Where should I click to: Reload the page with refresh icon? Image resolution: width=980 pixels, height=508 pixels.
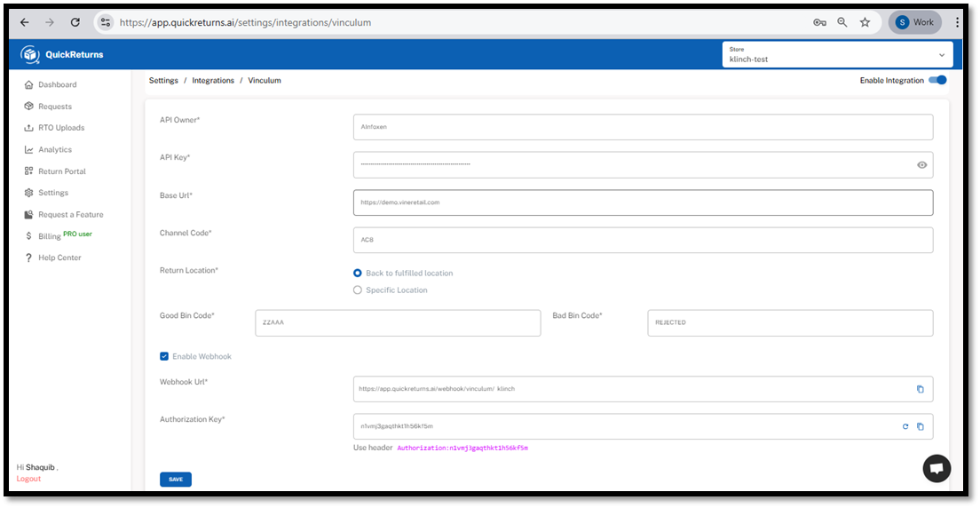(75, 22)
